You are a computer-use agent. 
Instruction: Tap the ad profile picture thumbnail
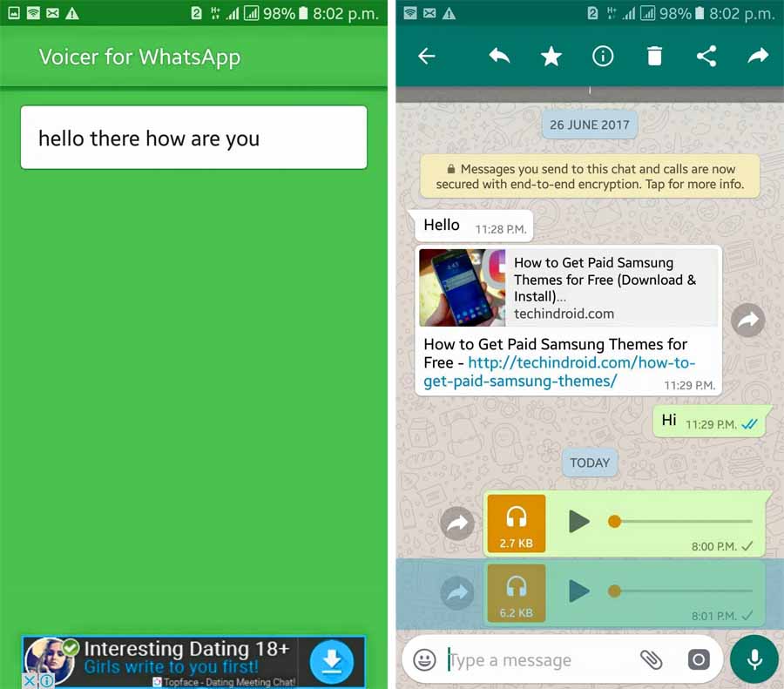(x=50, y=660)
